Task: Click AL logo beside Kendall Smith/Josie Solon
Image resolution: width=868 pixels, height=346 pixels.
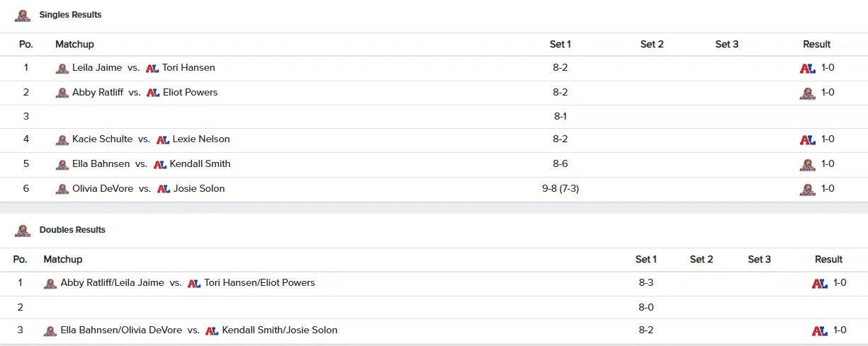Action: point(211,331)
